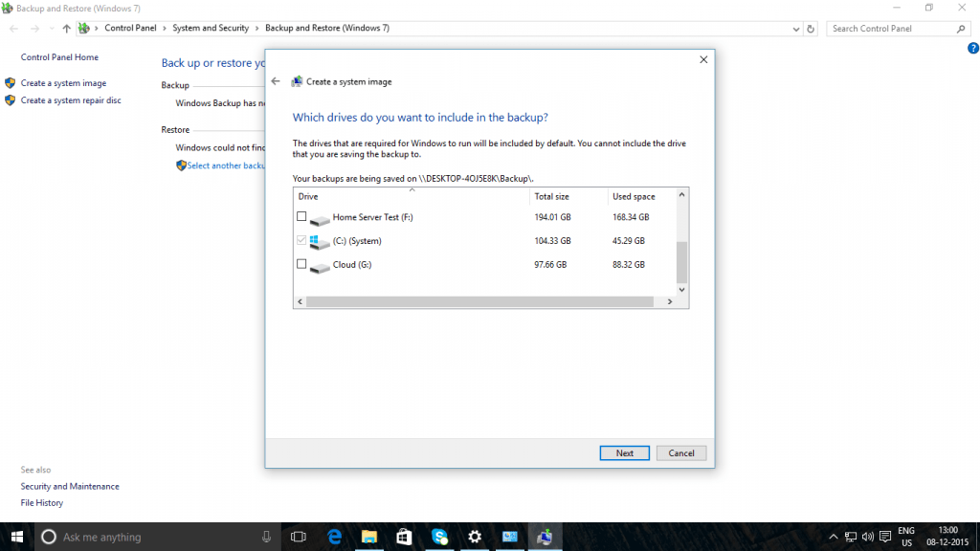
Task: Click the Next button
Action: 624,452
